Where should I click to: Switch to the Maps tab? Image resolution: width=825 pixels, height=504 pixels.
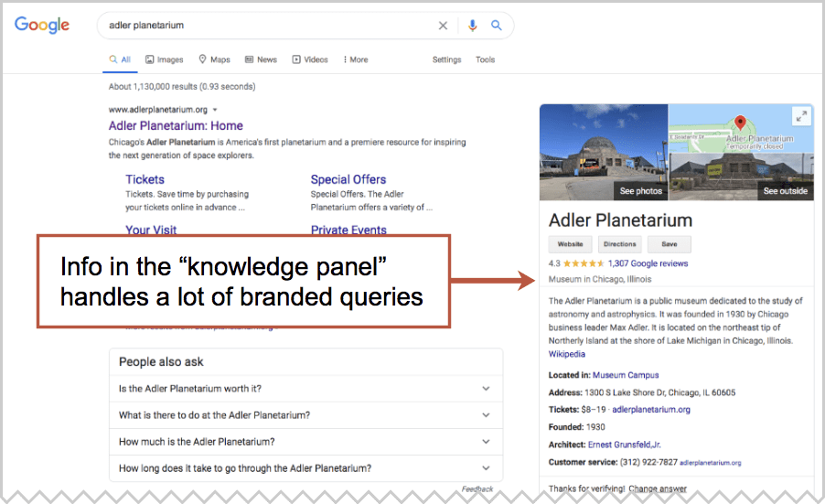click(215, 59)
